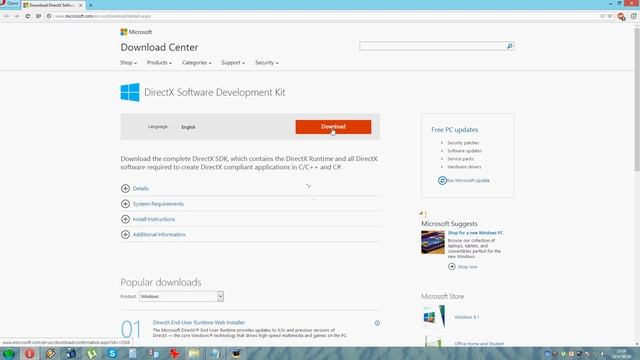Click the Windows 8.1 product thumbnail

(x=434, y=316)
